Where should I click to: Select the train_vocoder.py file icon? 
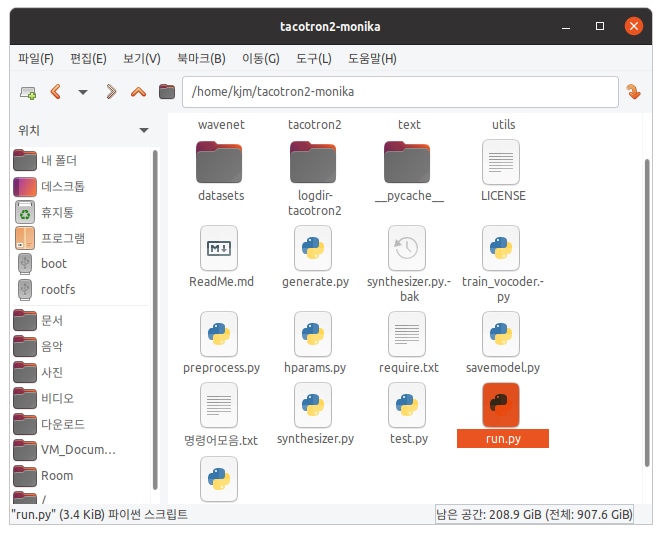501,248
